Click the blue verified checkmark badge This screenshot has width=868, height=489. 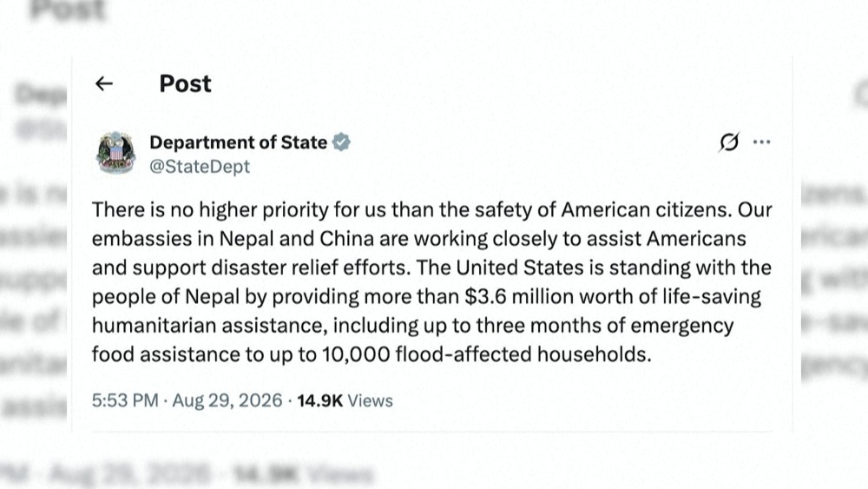[341, 142]
